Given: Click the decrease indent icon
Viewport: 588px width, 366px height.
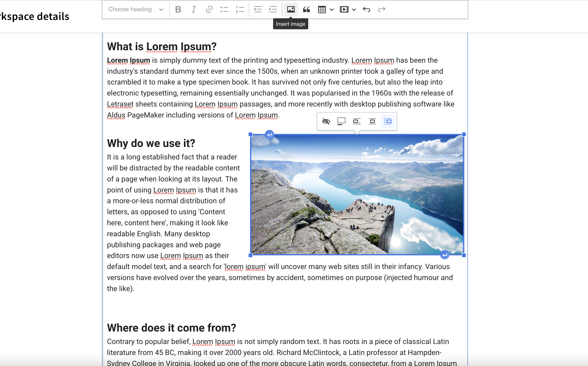Looking at the screenshot, I should point(258,9).
